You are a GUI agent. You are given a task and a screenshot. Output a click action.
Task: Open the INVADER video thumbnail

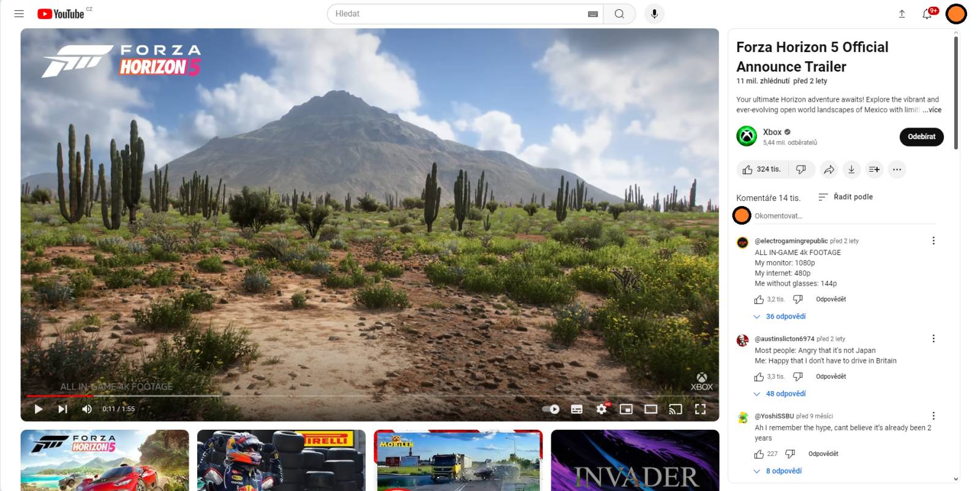tap(635, 460)
